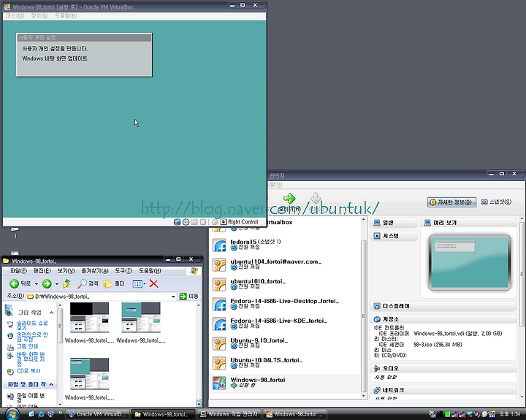Open the Views dropdown arrow in Explorer toolbar
The width and height of the screenshot is (526, 420).
145,284
